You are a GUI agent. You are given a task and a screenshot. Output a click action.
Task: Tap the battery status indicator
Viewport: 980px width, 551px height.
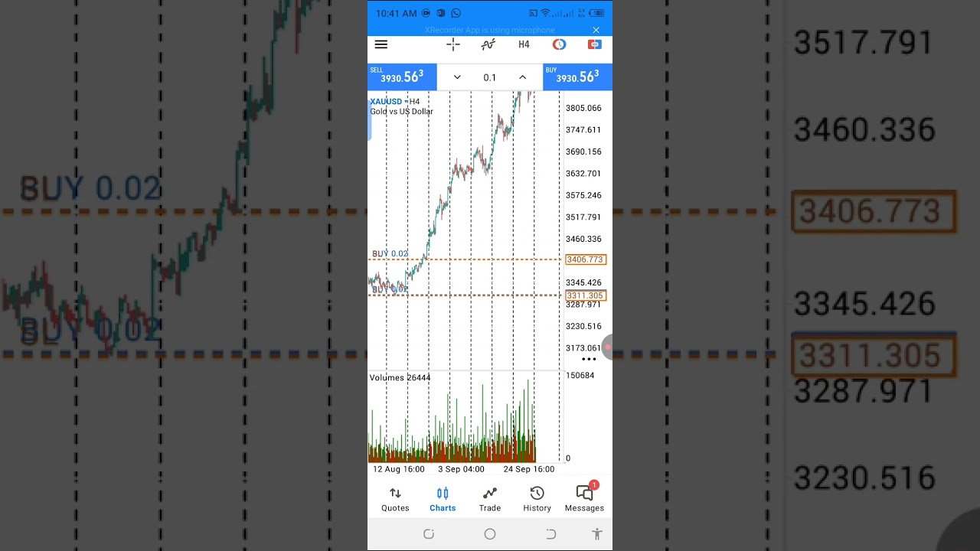[x=597, y=13]
